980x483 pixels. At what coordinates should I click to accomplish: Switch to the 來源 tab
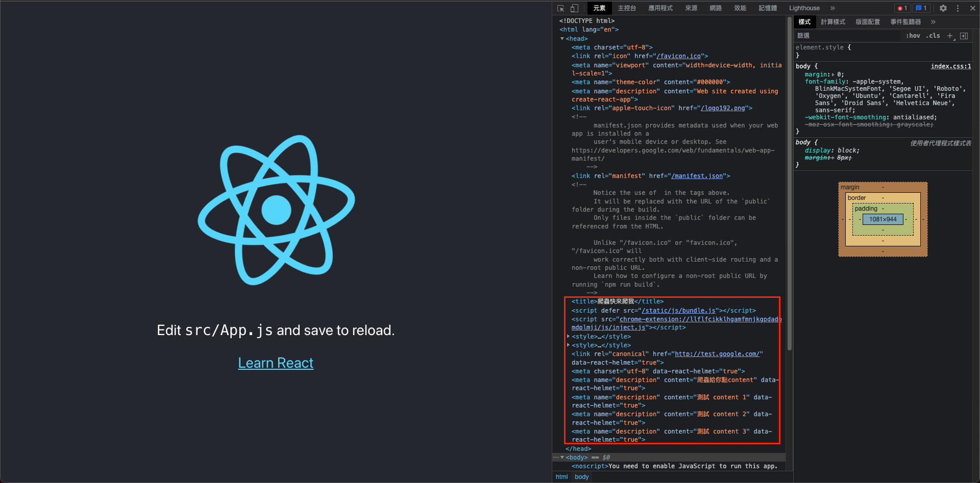coord(691,8)
